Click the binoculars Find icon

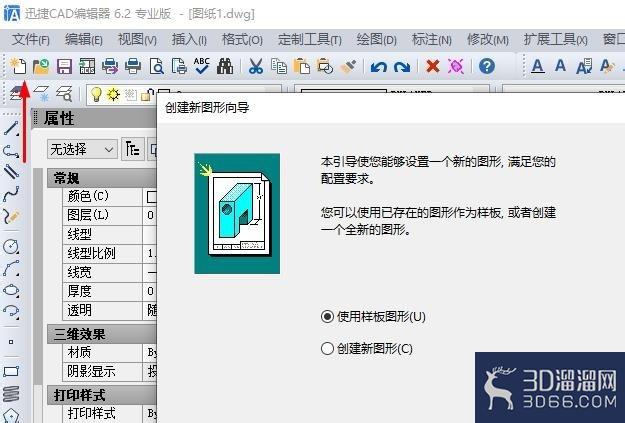(225, 66)
